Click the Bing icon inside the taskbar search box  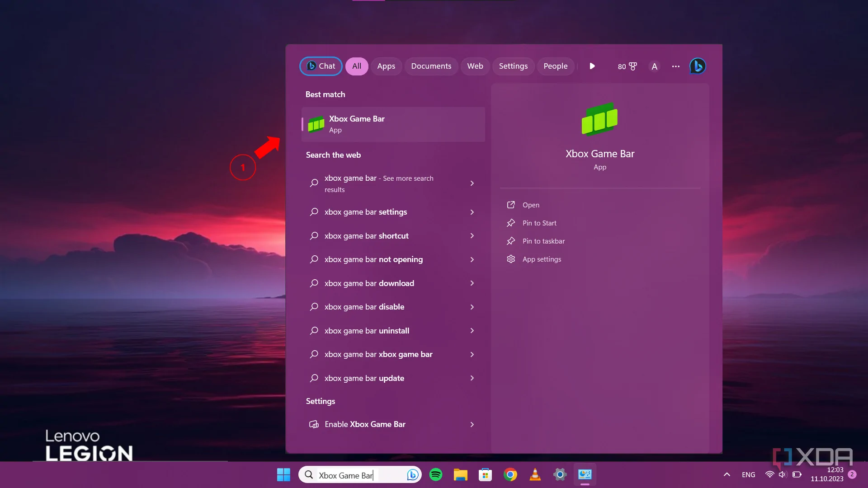click(x=412, y=475)
